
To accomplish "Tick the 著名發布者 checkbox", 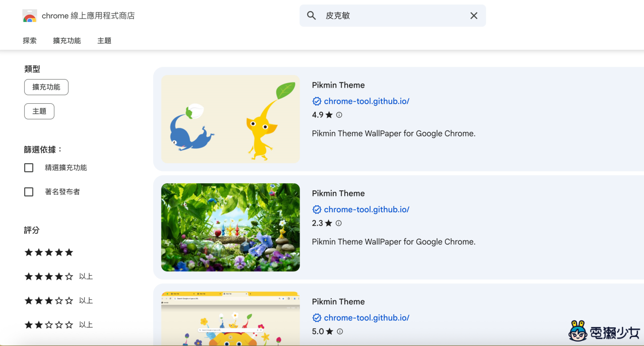I will pyautogui.click(x=29, y=192).
